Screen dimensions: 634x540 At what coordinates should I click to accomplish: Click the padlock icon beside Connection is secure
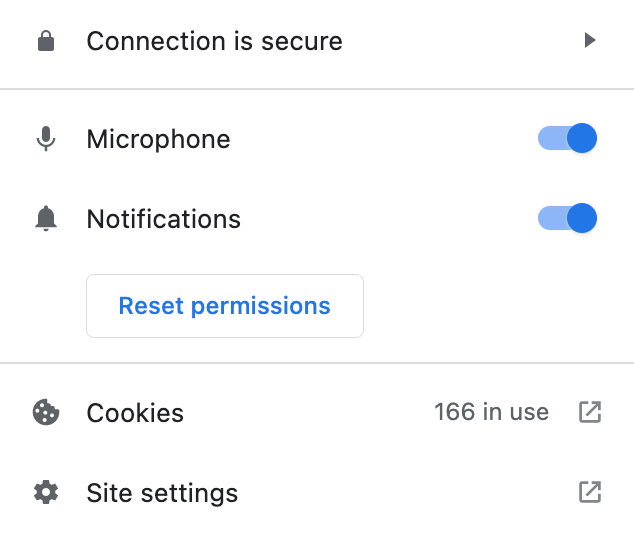pos(46,41)
